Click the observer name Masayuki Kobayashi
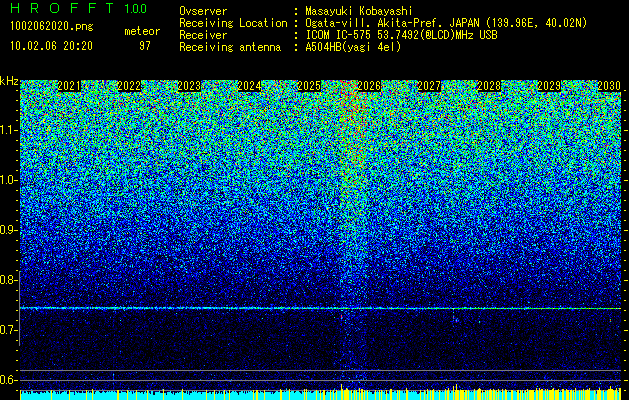Viewport: 629px width, 400px height. [359, 11]
